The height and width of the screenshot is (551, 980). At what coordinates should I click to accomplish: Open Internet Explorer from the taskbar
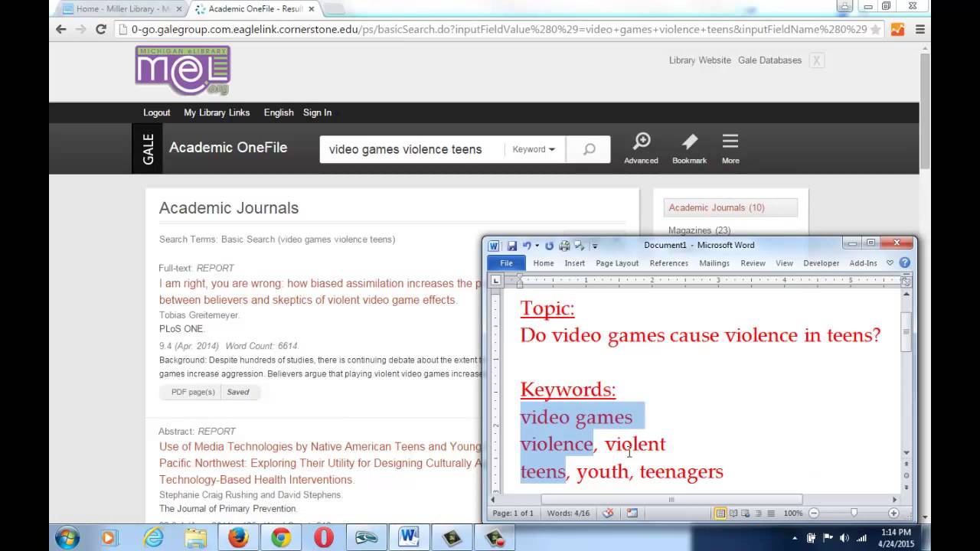pyautogui.click(x=153, y=537)
